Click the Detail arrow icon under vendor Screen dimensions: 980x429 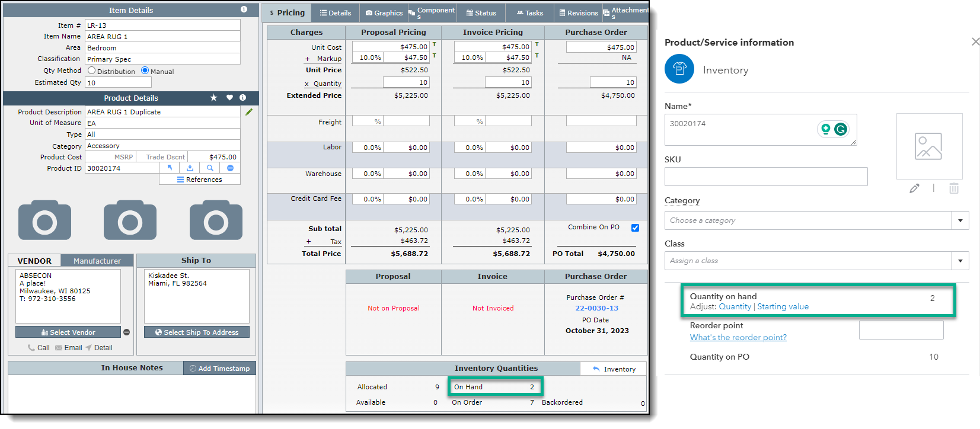pyautogui.click(x=88, y=348)
